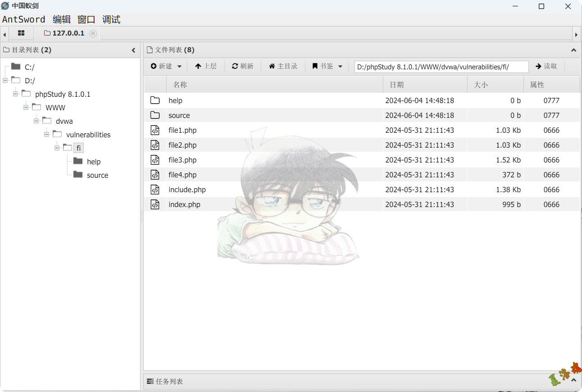This screenshot has width=582, height=392.
Task: Click the path input field
Action: click(x=441, y=67)
